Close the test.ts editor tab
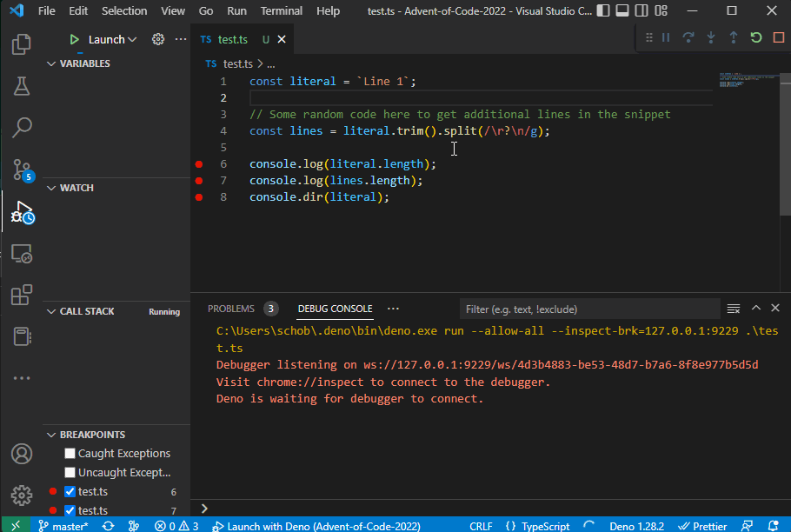Viewport: 791px width, 532px height. 282,39
